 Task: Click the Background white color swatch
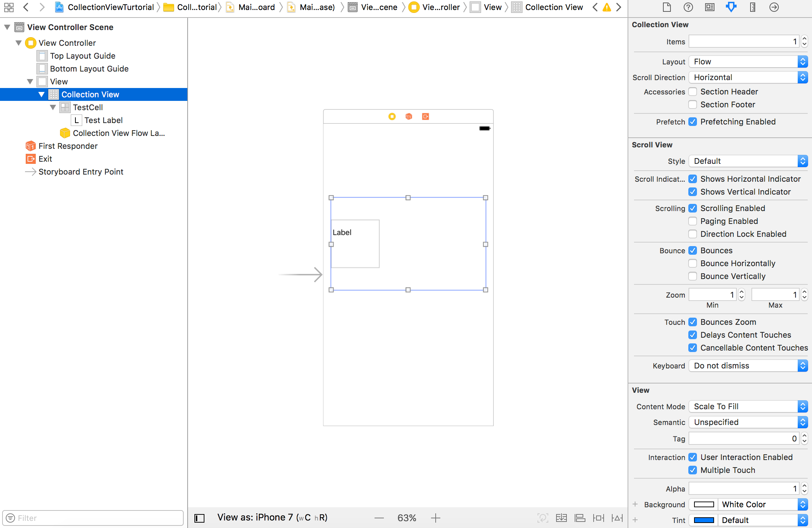[x=704, y=505]
